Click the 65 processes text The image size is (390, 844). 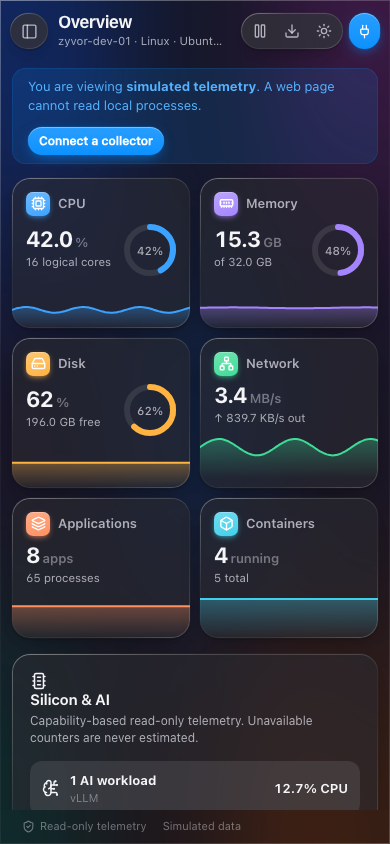63,578
